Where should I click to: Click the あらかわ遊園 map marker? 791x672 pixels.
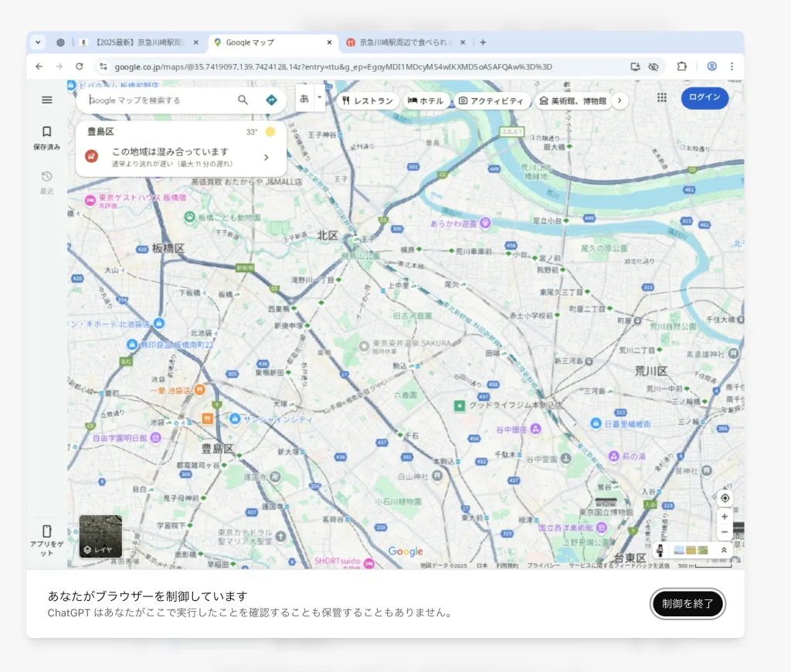[485, 222]
